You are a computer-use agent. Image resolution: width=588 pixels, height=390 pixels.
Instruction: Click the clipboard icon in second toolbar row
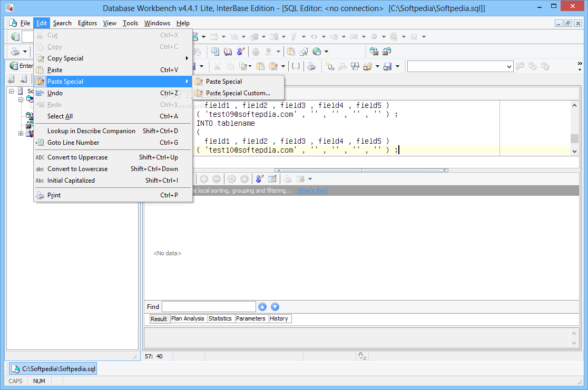[x=291, y=52]
